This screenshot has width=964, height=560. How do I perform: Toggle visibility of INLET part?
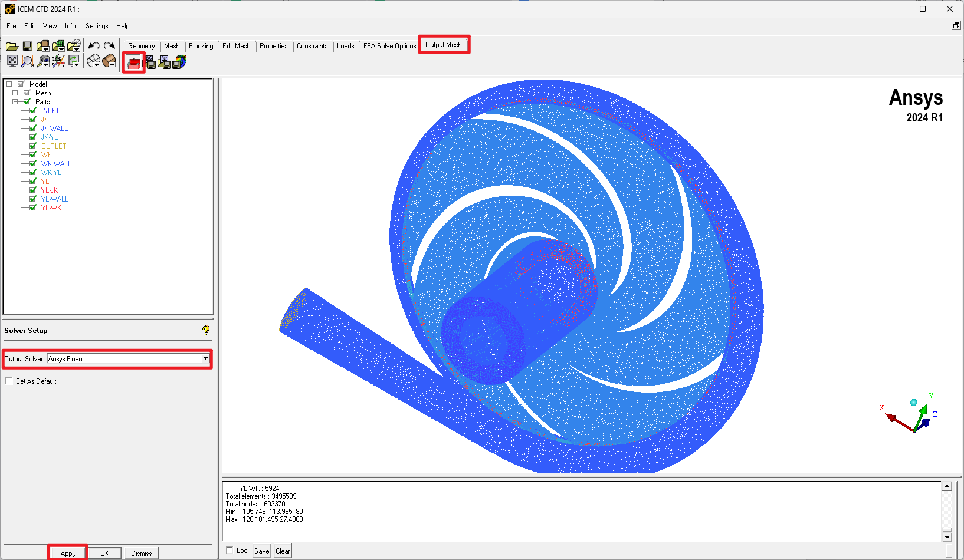point(33,110)
